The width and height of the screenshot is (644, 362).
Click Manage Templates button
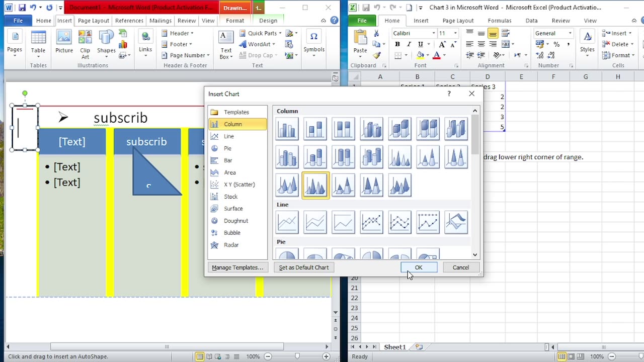tap(237, 267)
